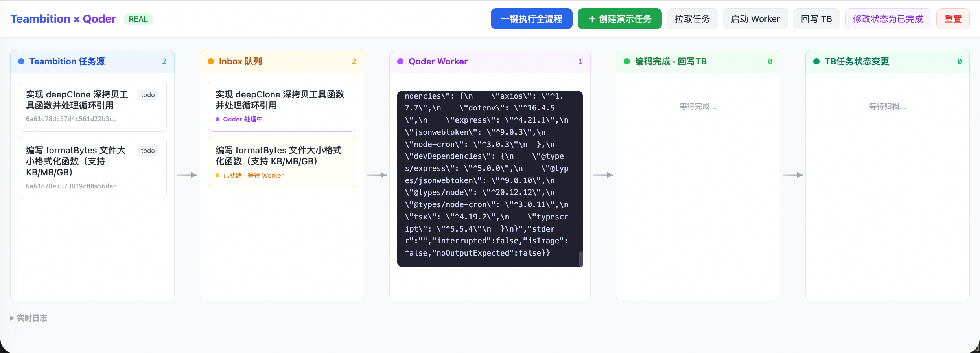Click the count 2 in Teambition 任务源 header
This screenshot has width=980, height=353.
[164, 61]
